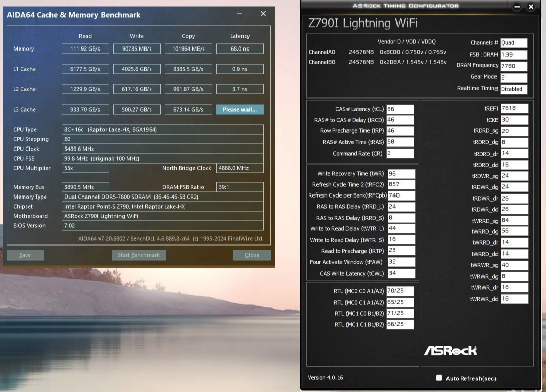This screenshot has width=546, height=392.
Task: Select the Four Activate Window (tFAW) field
Action: click(402, 262)
